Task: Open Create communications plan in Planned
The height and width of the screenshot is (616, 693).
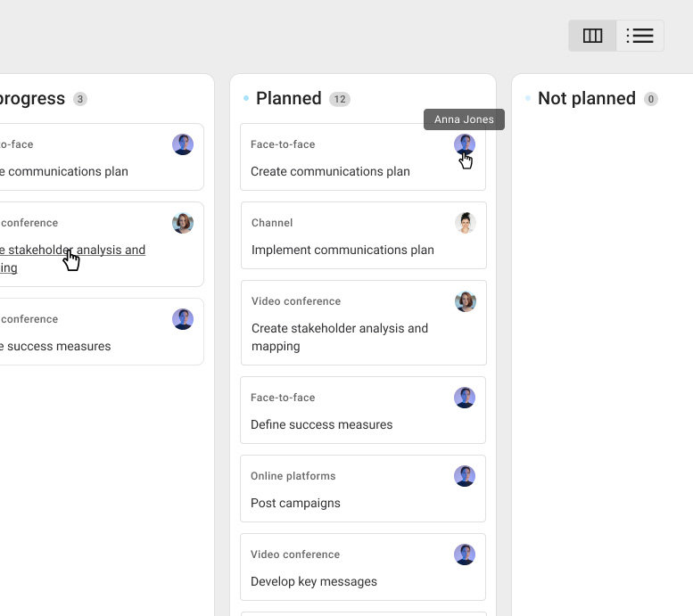Action: click(330, 172)
